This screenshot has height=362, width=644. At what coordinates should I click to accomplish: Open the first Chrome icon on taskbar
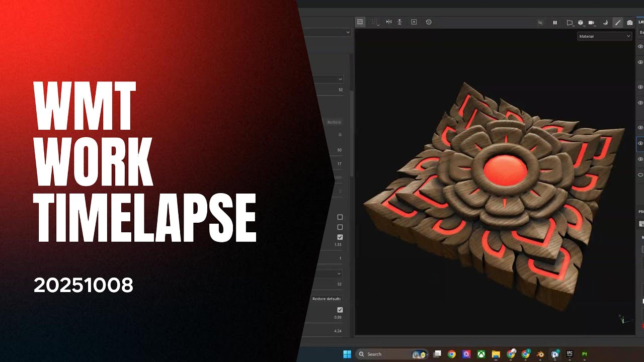[x=452, y=354]
